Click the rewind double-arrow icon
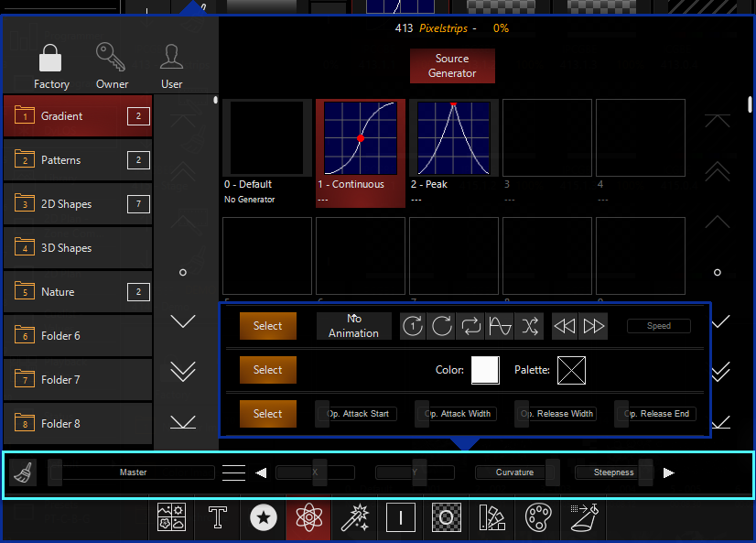 click(x=565, y=326)
